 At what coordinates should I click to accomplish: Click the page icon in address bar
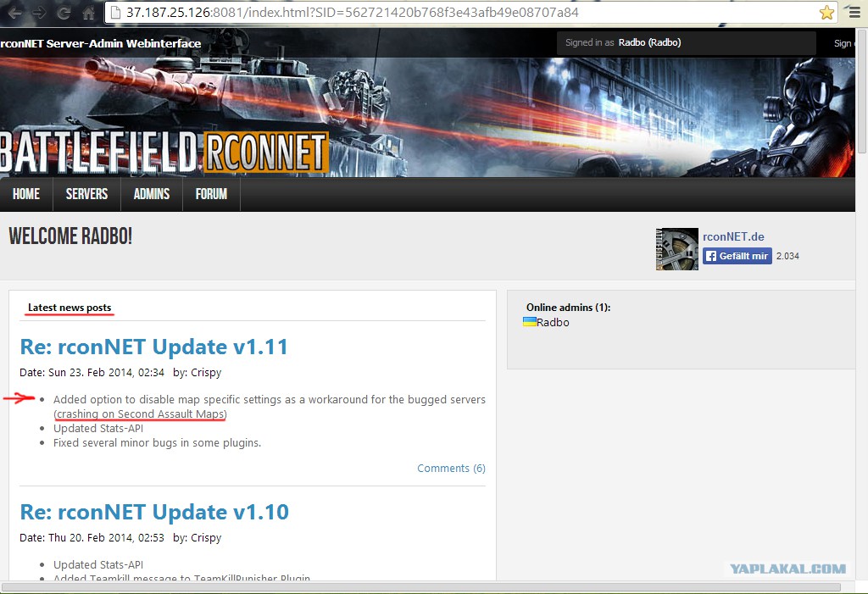click(x=115, y=12)
